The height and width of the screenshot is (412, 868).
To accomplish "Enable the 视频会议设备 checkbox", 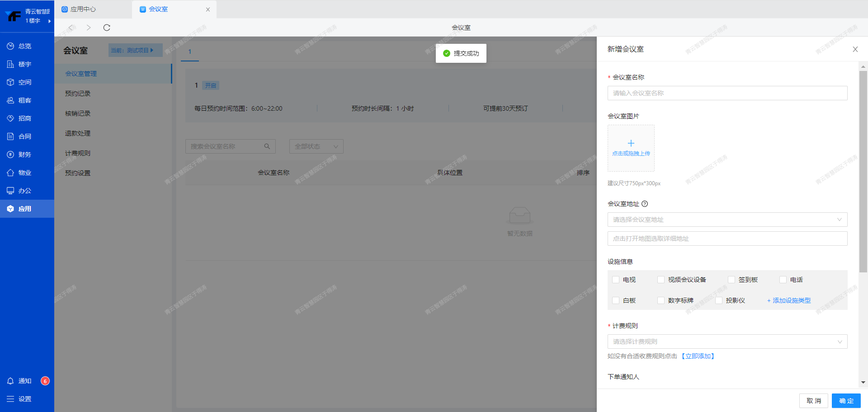I will pyautogui.click(x=661, y=280).
